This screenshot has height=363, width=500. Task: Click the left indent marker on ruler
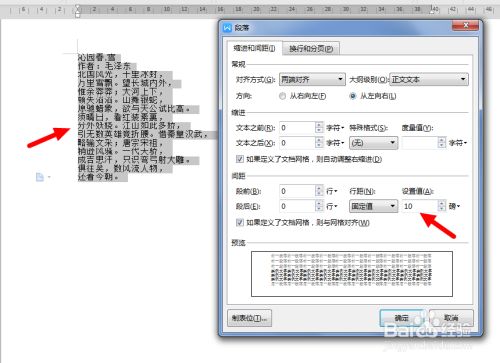pos(78,14)
